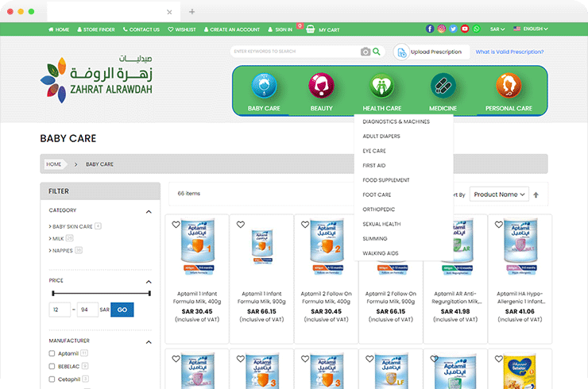Viewport: 588px width, 389px height.
Task: Select Eye Care from Health Care menu
Action: point(374,151)
